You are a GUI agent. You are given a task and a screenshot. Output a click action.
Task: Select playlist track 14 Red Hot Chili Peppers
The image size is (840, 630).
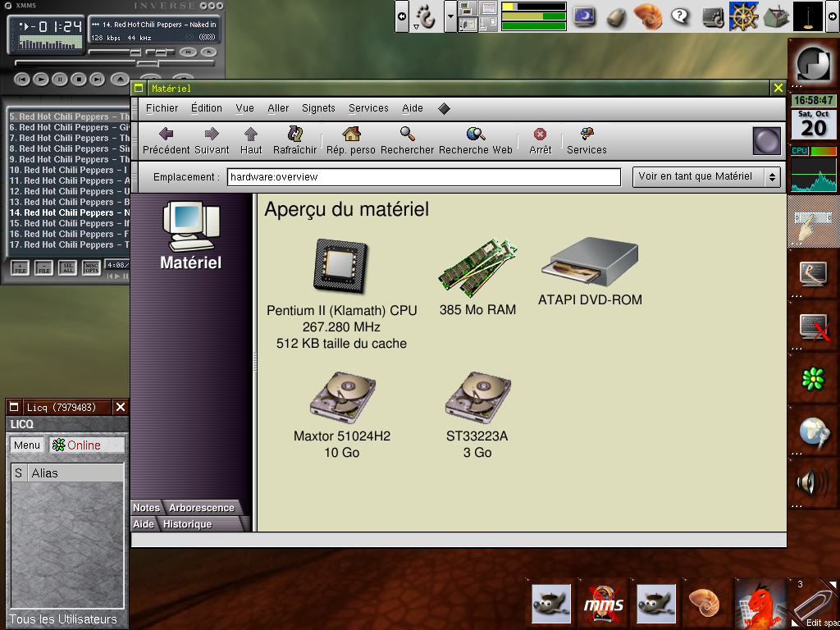69,212
